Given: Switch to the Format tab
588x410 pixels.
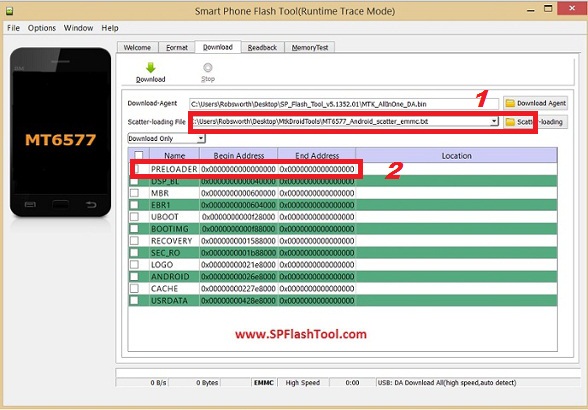Looking at the screenshot, I should tap(177, 48).
